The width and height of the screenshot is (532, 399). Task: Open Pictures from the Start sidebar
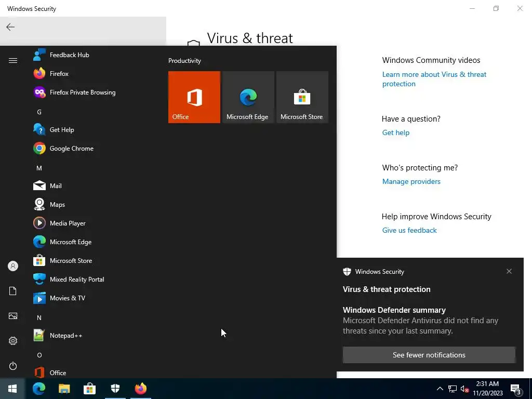pos(13,316)
